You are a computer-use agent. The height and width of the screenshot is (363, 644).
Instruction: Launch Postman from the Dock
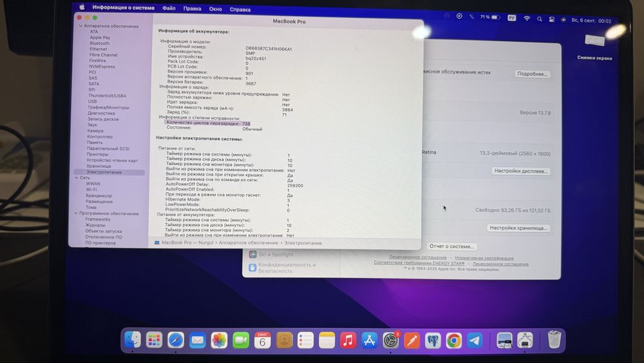[x=412, y=341]
